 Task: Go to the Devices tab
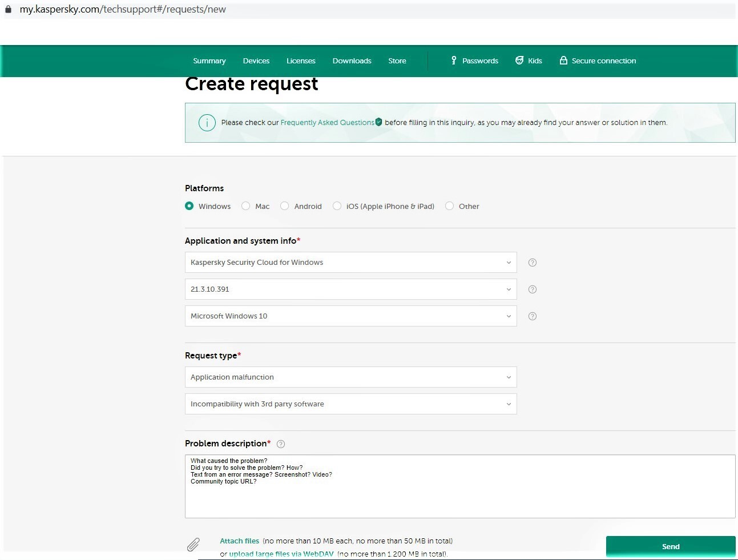coord(256,61)
